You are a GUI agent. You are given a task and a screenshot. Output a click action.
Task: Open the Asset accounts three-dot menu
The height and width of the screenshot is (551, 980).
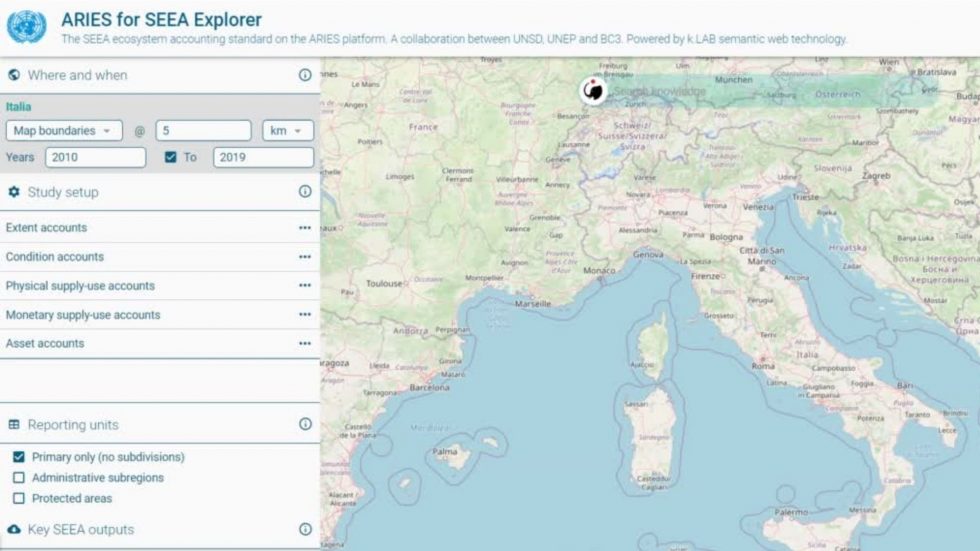304,344
